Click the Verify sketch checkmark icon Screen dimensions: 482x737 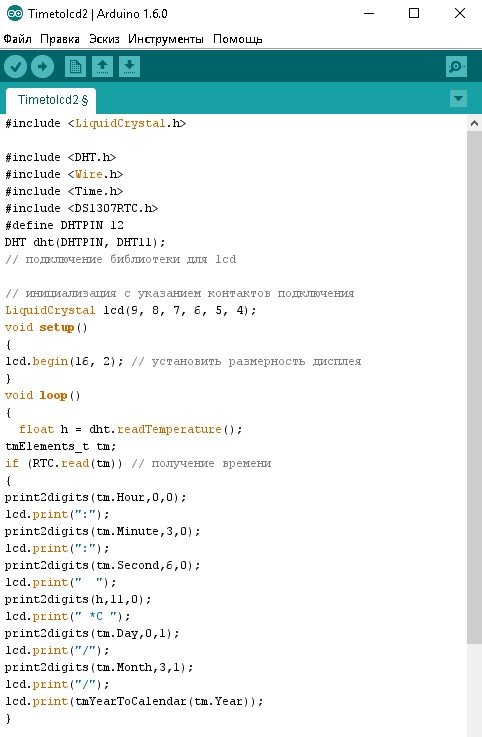click(x=16, y=67)
